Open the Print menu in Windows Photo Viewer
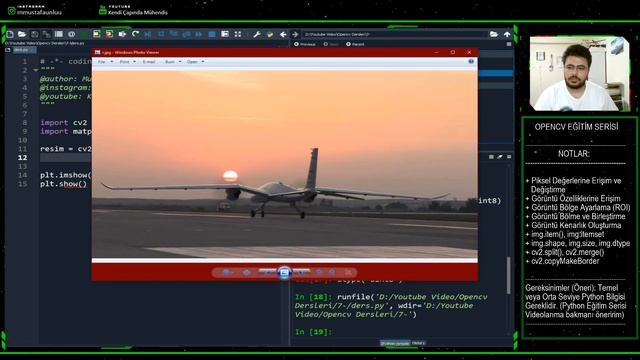The width and height of the screenshot is (640, 360). click(x=127, y=62)
